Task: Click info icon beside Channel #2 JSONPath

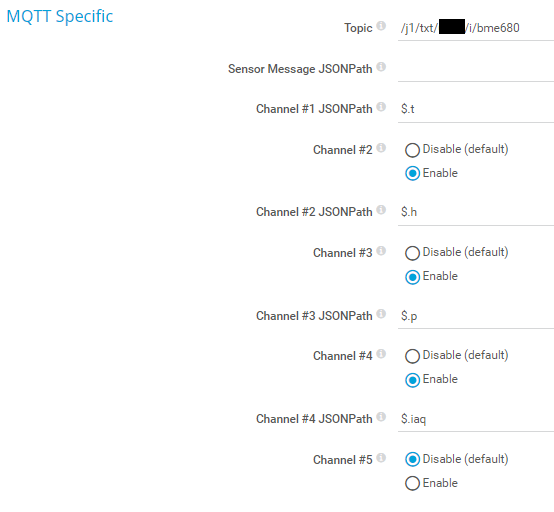Action: pos(381,210)
